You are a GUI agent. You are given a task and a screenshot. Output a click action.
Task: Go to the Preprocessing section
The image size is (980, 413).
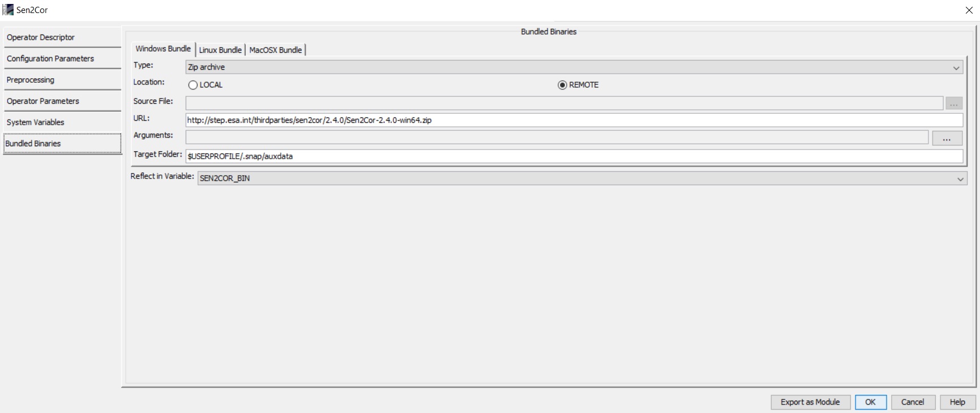click(x=62, y=80)
